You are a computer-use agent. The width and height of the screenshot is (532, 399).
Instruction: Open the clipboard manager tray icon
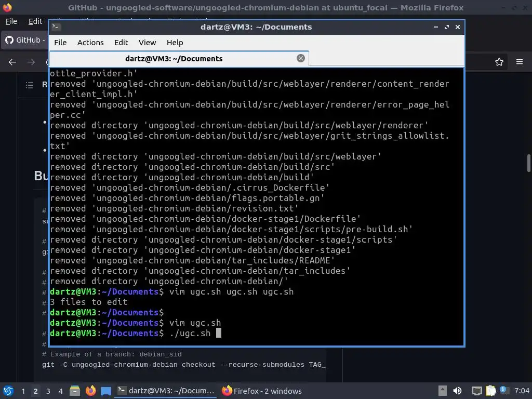[x=490, y=391]
